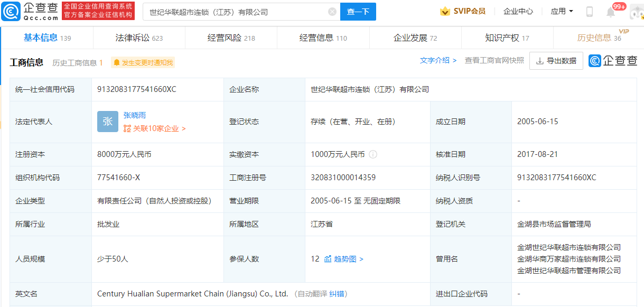Expand the 应用 dropdown menu
This screenshot has height=307, width=644.
(x=562, y=11)
